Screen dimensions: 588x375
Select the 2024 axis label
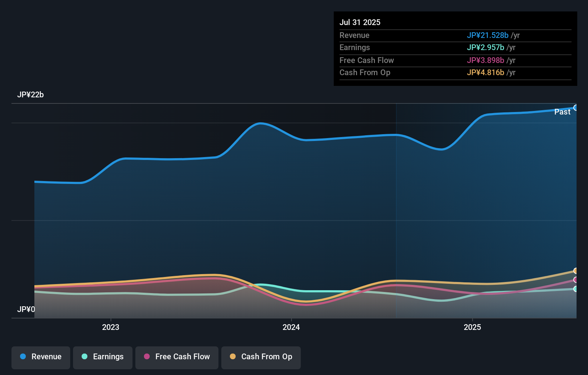point(291,327)
